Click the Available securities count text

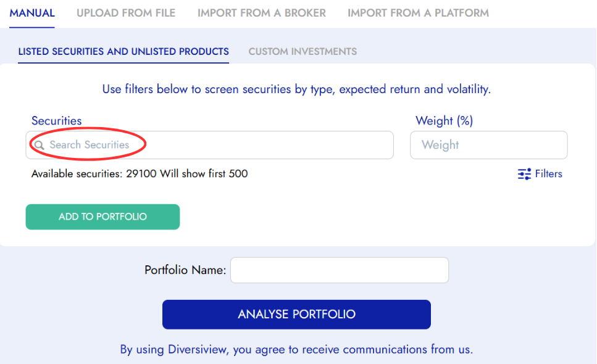point(140,174)
